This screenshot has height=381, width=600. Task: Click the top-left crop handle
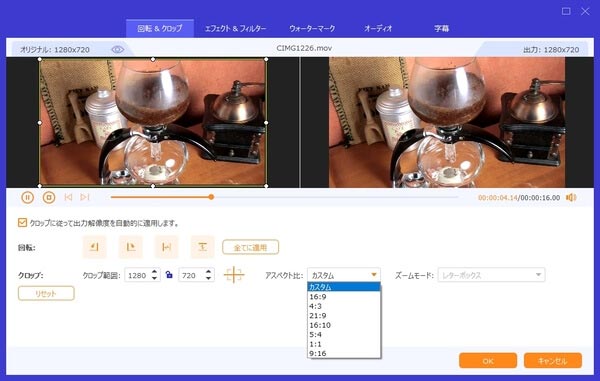40,59
